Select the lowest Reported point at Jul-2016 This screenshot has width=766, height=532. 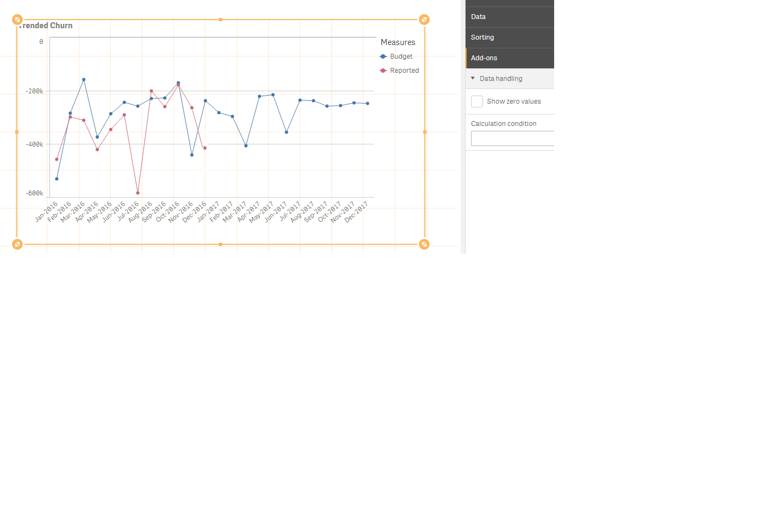pos(137,192)
